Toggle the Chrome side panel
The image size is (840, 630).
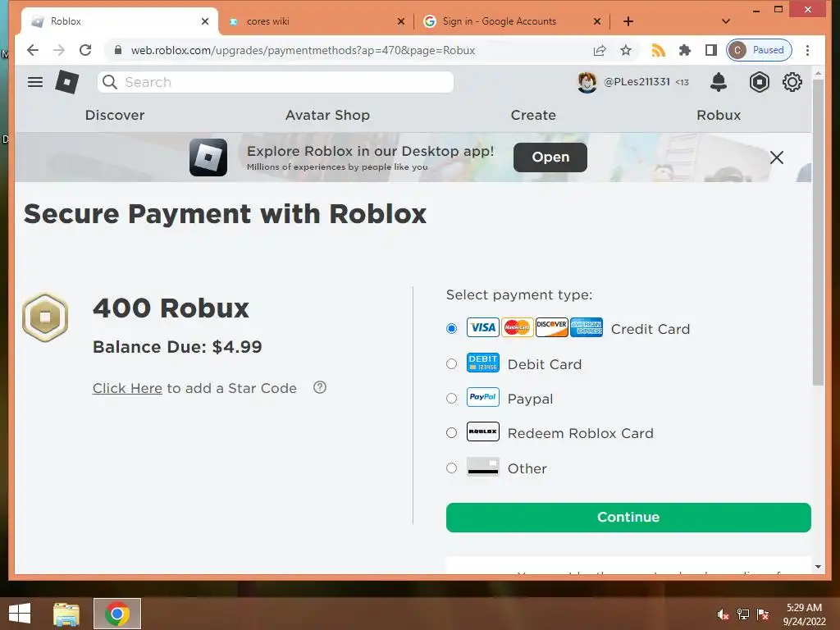711,50
